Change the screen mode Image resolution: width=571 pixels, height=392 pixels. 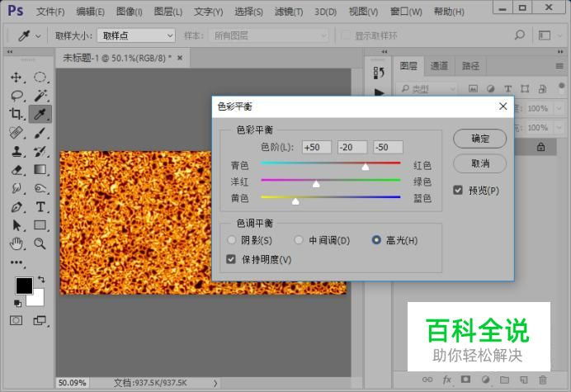pos(40,320)
